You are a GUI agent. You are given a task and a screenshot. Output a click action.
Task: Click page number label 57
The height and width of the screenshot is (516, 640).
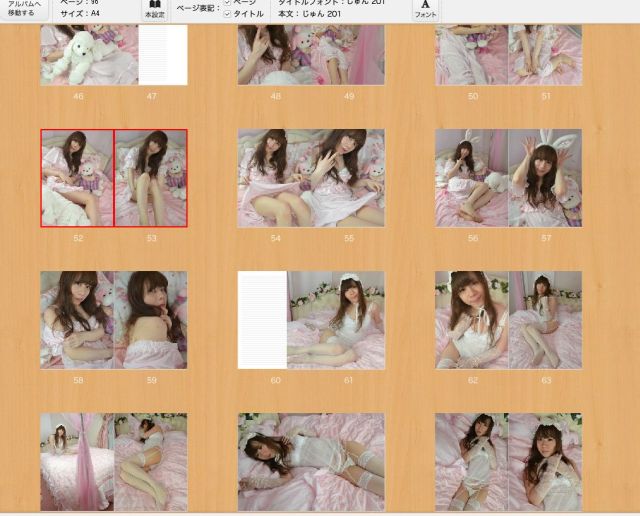pos(546,238)
